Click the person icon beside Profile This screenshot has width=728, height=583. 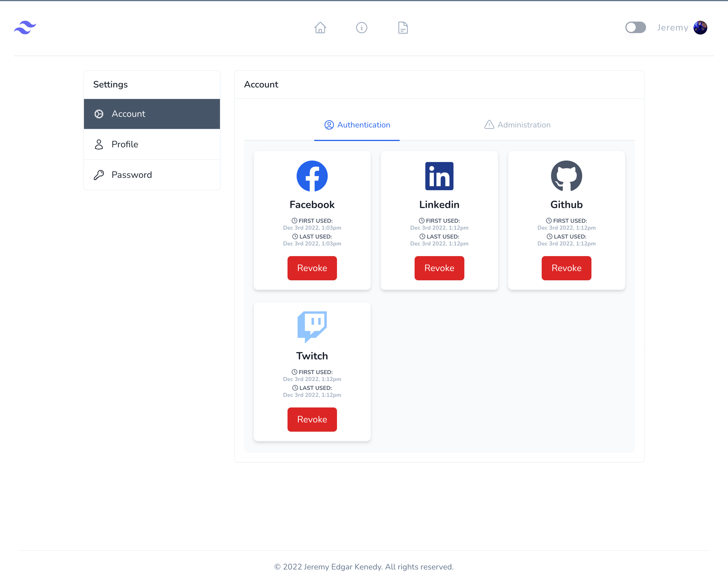point(99,144)
